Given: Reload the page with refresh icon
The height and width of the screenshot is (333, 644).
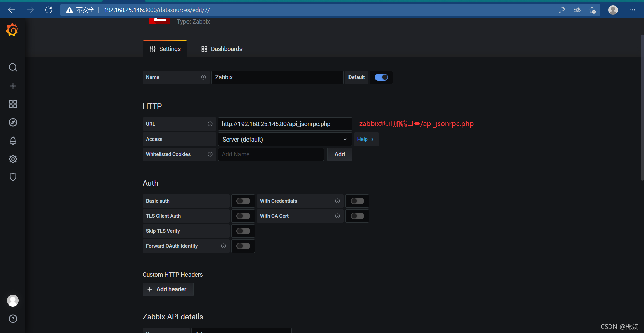Looking at the screenshot, I should pos(49,10).
